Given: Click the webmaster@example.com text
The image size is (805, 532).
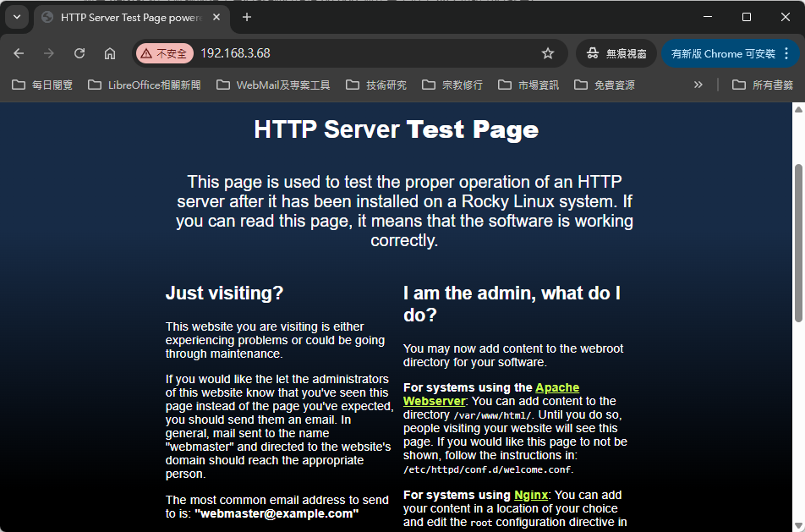Looking at the screenshot, I should coord(277,513).
